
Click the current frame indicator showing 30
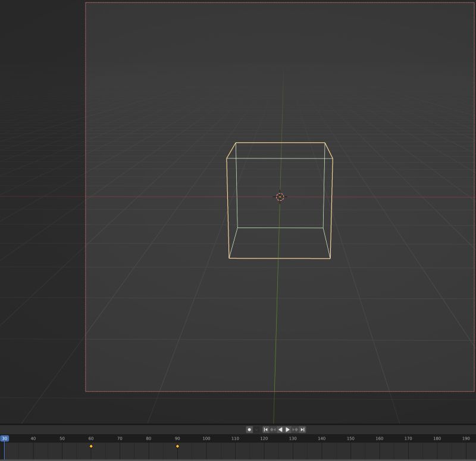click(x=5, y=438)
